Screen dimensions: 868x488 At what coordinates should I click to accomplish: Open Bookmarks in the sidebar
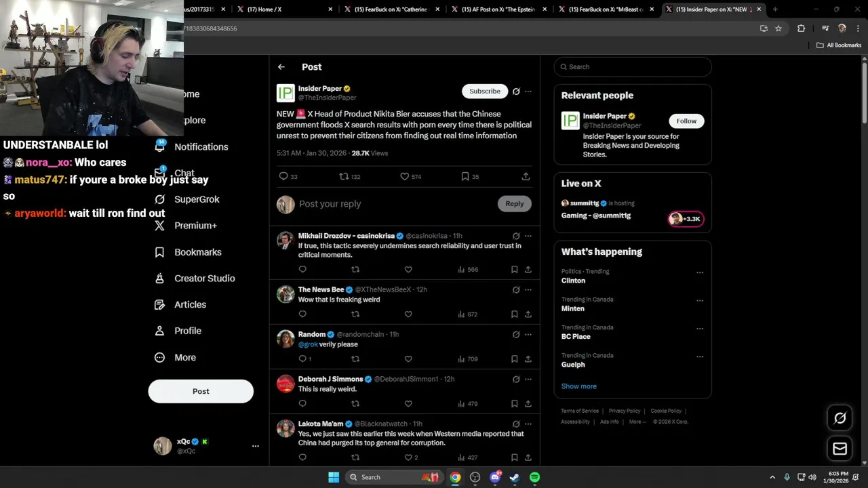189,252
